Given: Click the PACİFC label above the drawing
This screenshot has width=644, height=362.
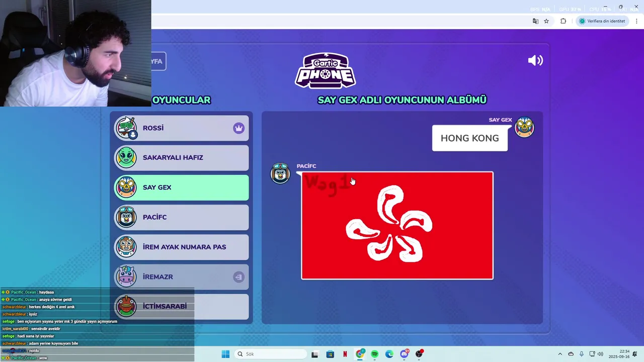Looking at the screenshot, I should [306, 166].
